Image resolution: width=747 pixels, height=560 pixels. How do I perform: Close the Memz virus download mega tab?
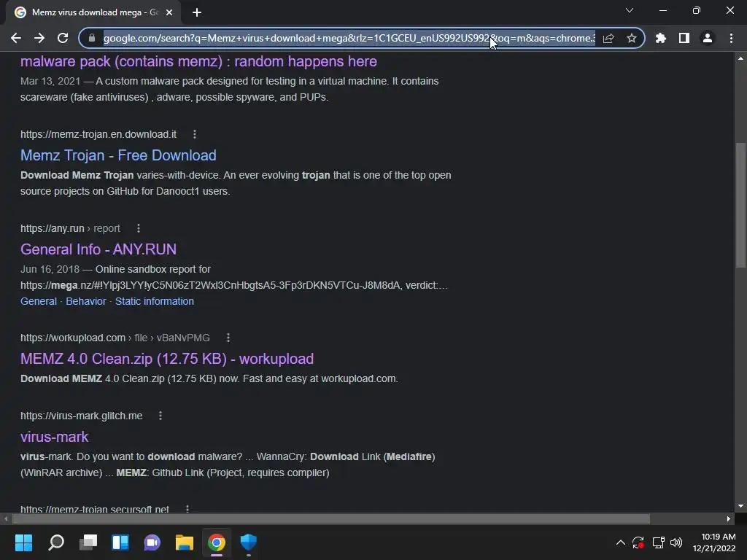coord(169,12)
